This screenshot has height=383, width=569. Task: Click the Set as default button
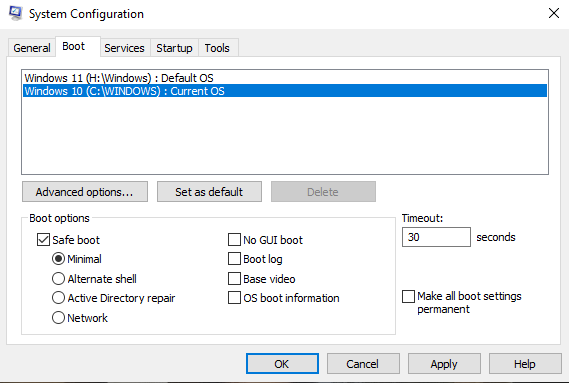(209, 192)
